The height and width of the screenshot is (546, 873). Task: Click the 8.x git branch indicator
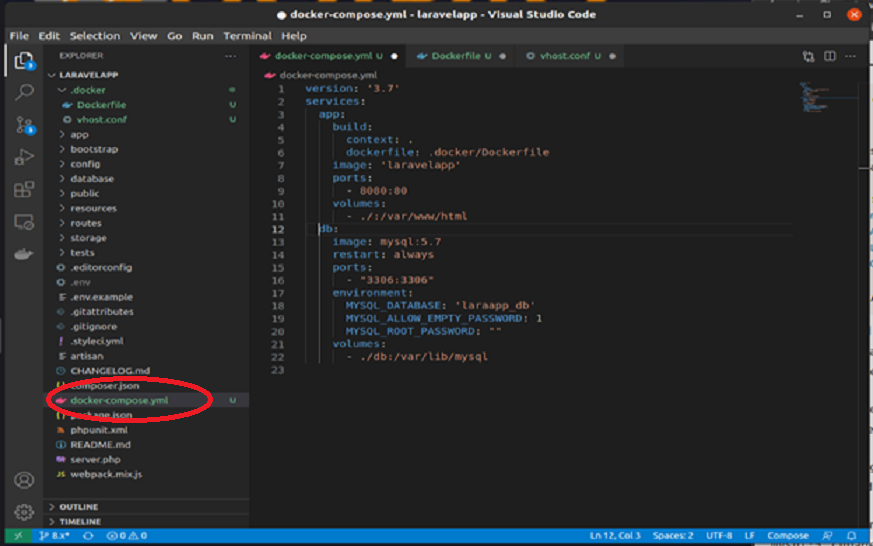54,535
